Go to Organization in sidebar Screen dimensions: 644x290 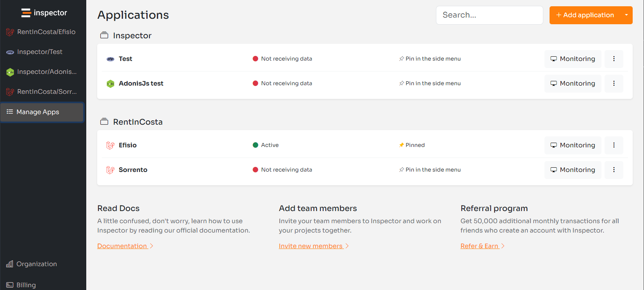[37, 264]
